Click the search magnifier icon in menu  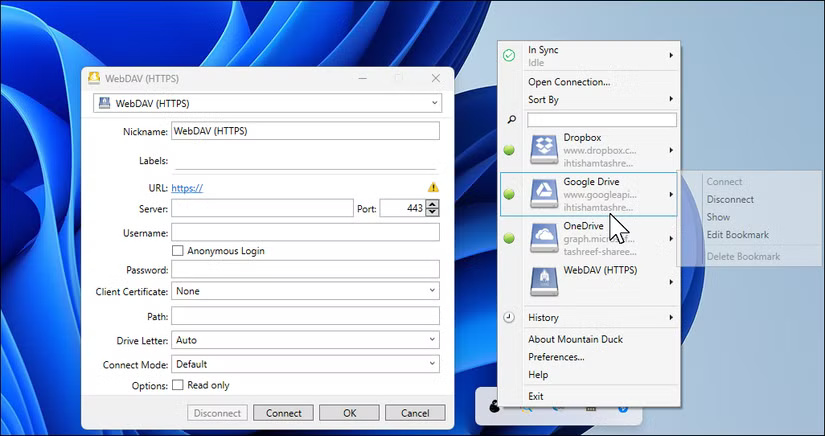click(510, 120)
